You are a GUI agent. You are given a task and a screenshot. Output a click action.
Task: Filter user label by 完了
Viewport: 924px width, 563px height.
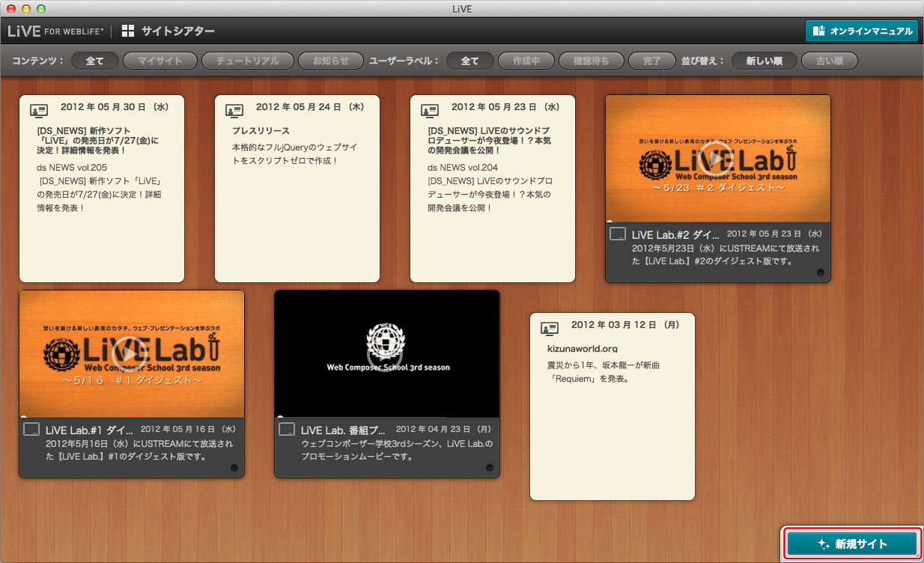click(652, 61)
